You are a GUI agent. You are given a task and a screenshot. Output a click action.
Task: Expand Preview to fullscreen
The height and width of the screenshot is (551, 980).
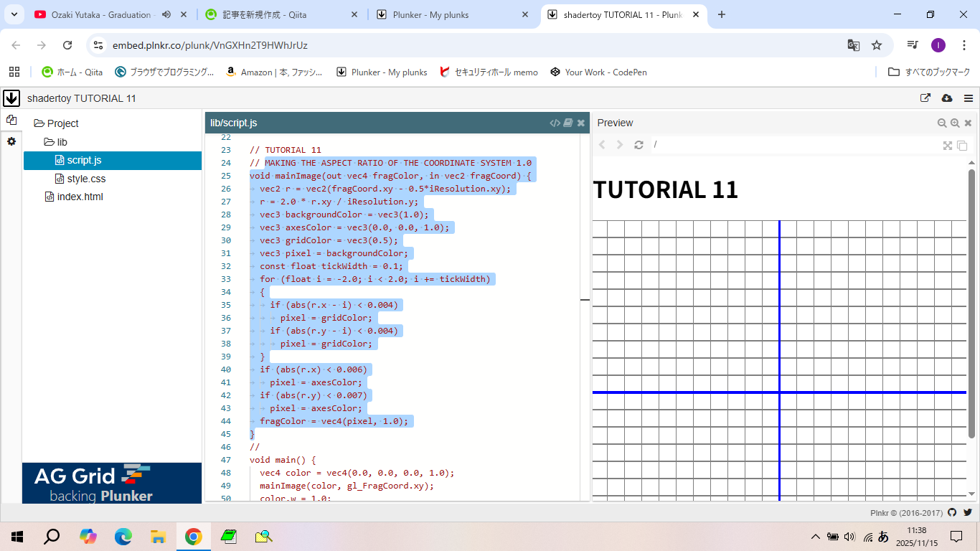click(948, 145)
